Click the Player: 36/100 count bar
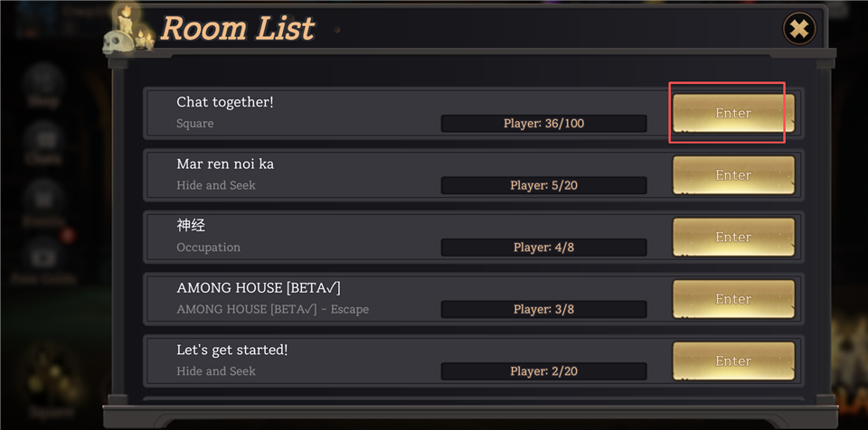 coord(543,124)
